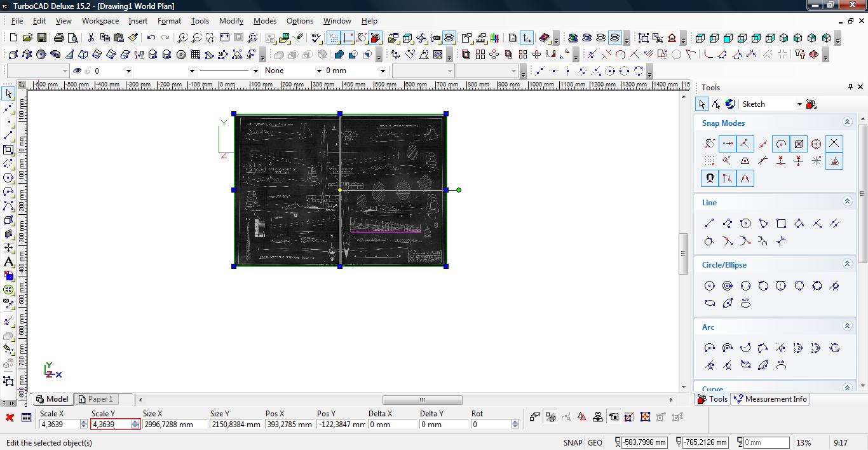Open the layer dropdown showing 0
Screen dimensions: 868x450
[x=128, y=71]
